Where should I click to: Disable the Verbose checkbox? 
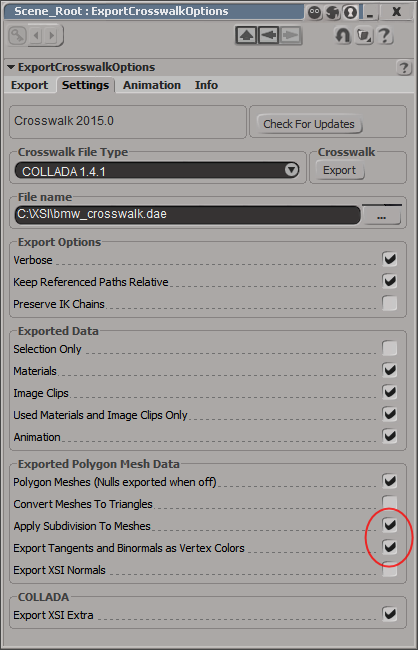(x=389, y=260)
